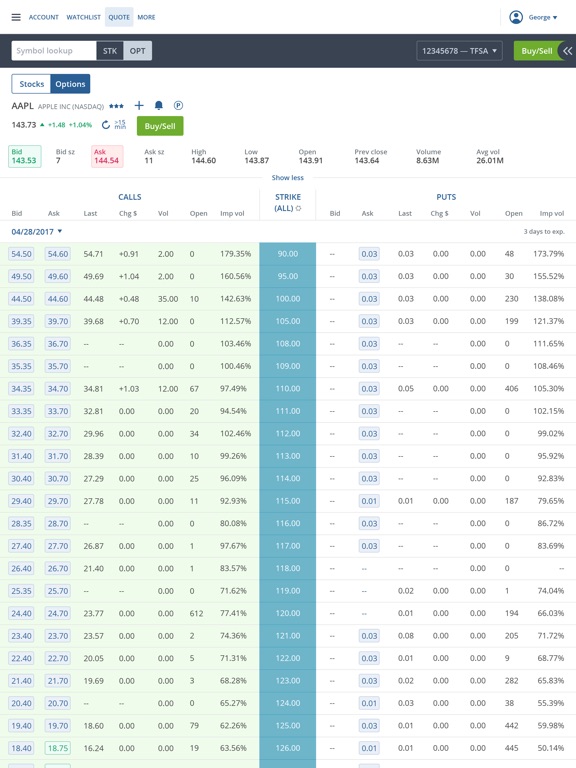Open account selector 12345678 — TFSA
The image size is (576, 768).
click(459, 51)
